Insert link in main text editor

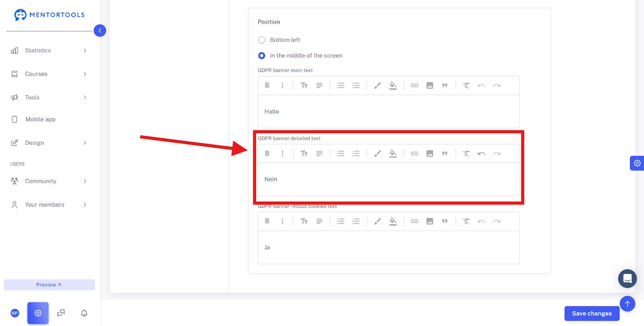tap(415, 85)
